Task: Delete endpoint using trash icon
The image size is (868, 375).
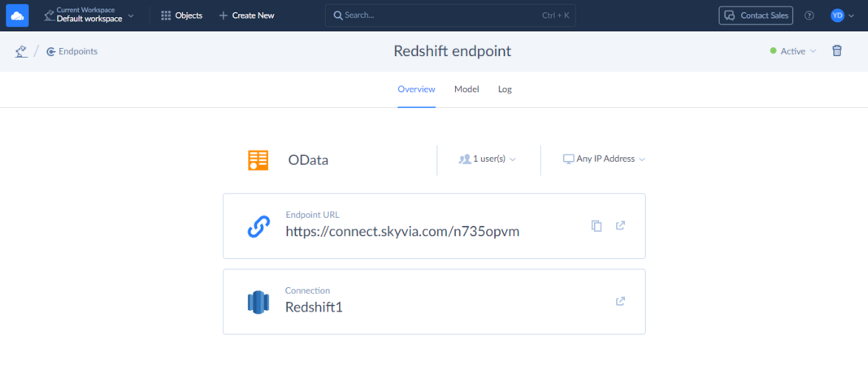Action: [x=836, y=51]
